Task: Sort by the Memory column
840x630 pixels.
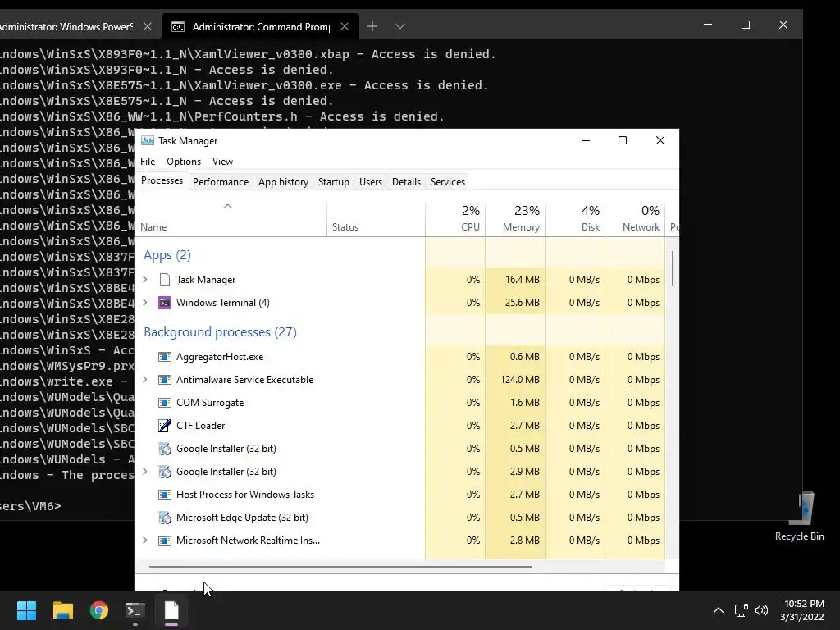Action: [x=515, y=220]
